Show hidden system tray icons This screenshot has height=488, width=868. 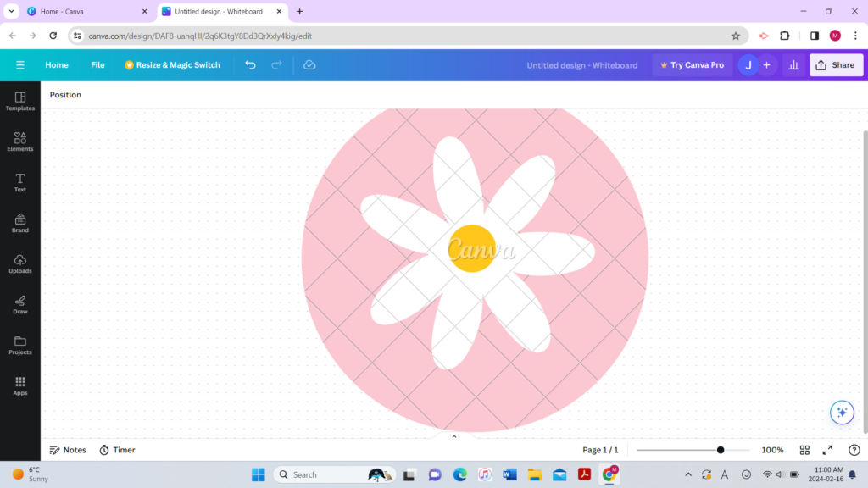(x=688, y=474)
